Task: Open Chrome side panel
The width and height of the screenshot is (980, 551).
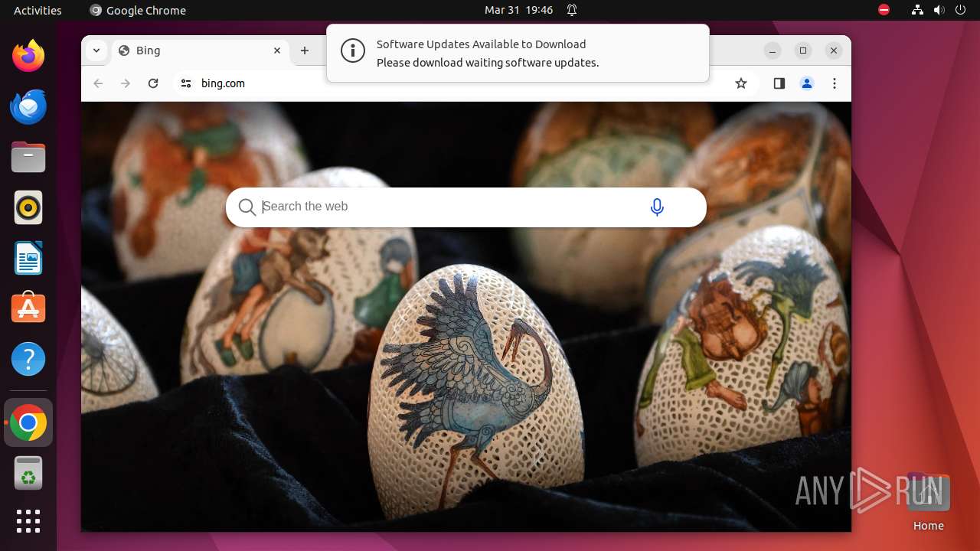Action: [779, 83]
